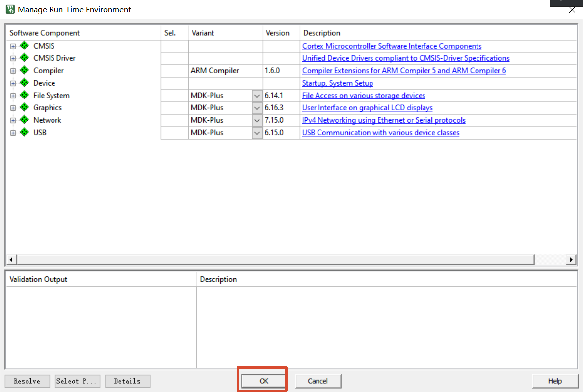
Task: Expand the USB tree node
Action: click(x=13, y=133)
